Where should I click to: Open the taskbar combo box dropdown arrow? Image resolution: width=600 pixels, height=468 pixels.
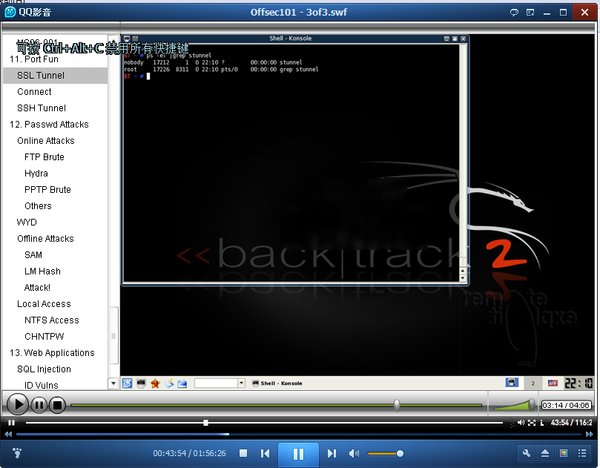pos(241,383)
